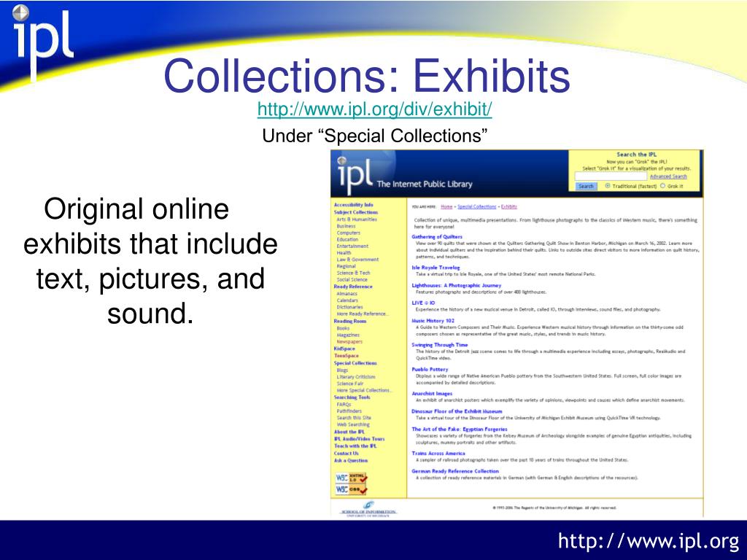
Task: Click the Special Collections breadcrumb link
Action: (477, 206)
